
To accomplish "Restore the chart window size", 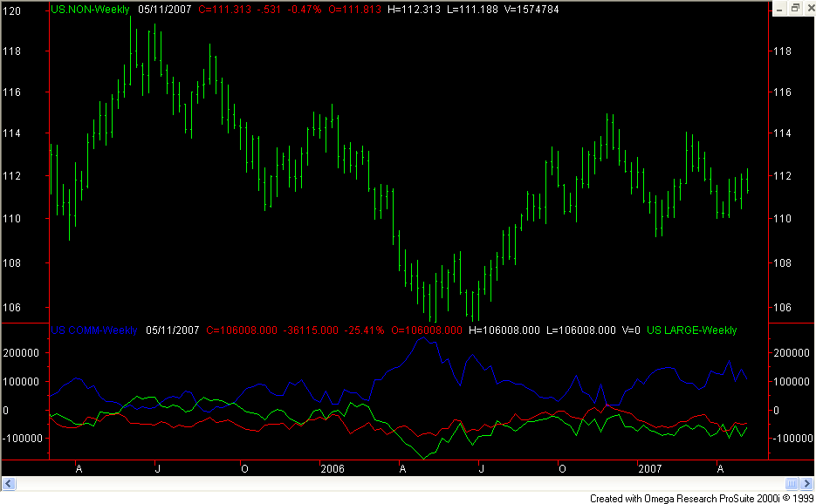I will pos(795,9).
